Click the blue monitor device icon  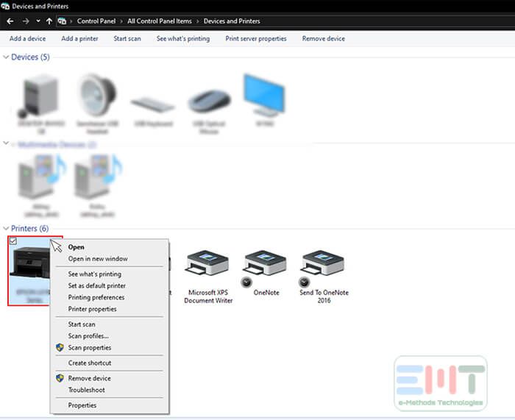(263, 96)
